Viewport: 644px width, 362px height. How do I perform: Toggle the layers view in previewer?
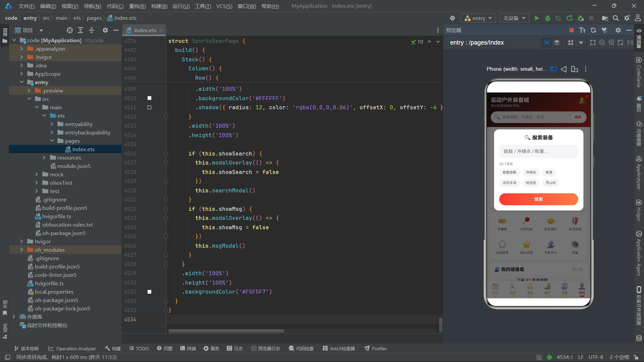pyautogui.click(x=557, y=43)
